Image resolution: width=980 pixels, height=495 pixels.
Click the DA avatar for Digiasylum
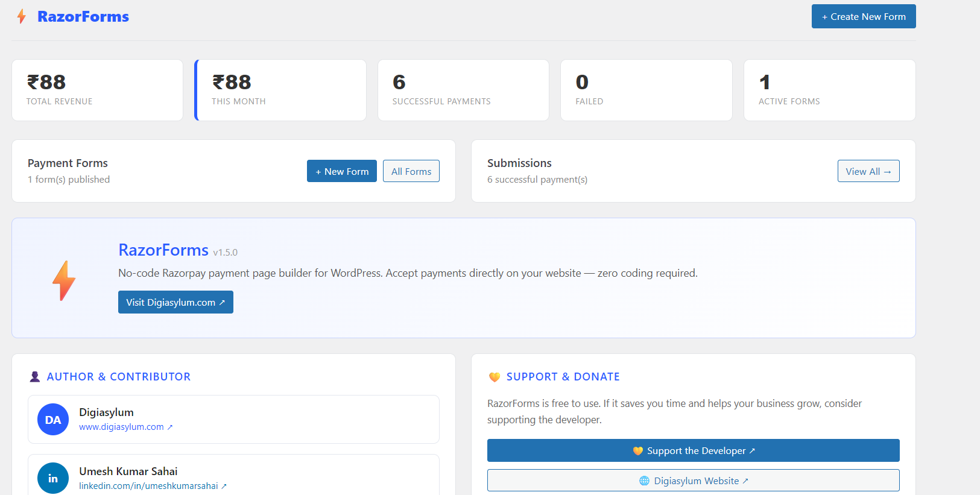53,420
